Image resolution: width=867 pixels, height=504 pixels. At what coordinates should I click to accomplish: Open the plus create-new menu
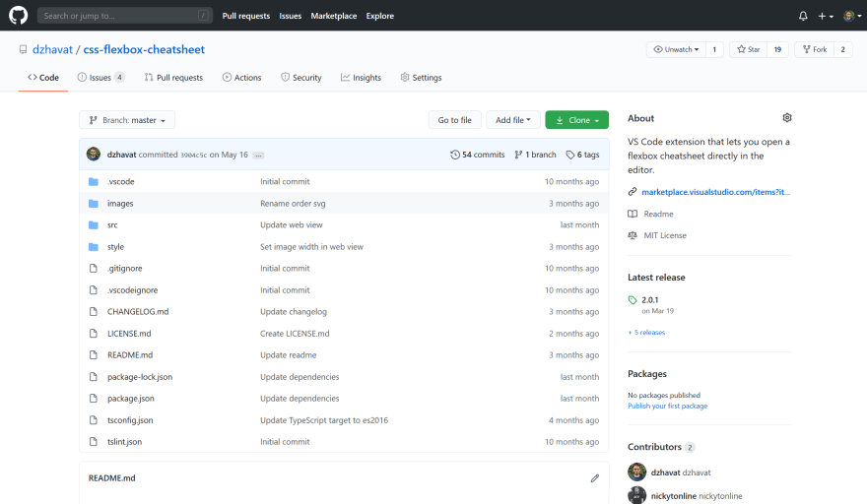826,16
